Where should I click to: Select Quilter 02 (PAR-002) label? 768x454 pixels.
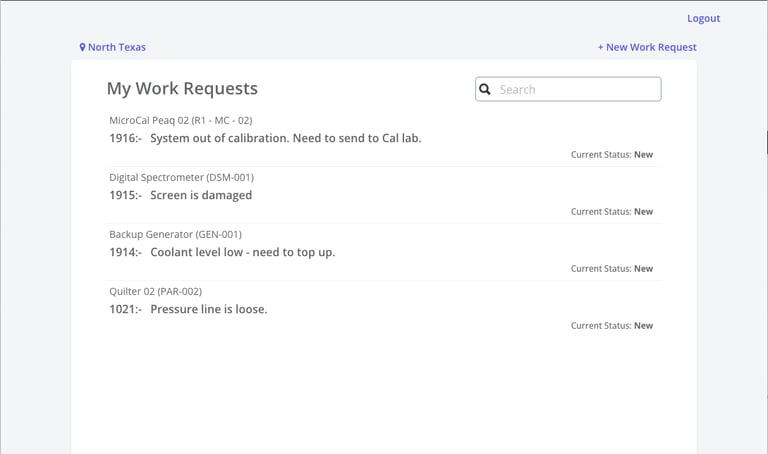pos(155,291)
